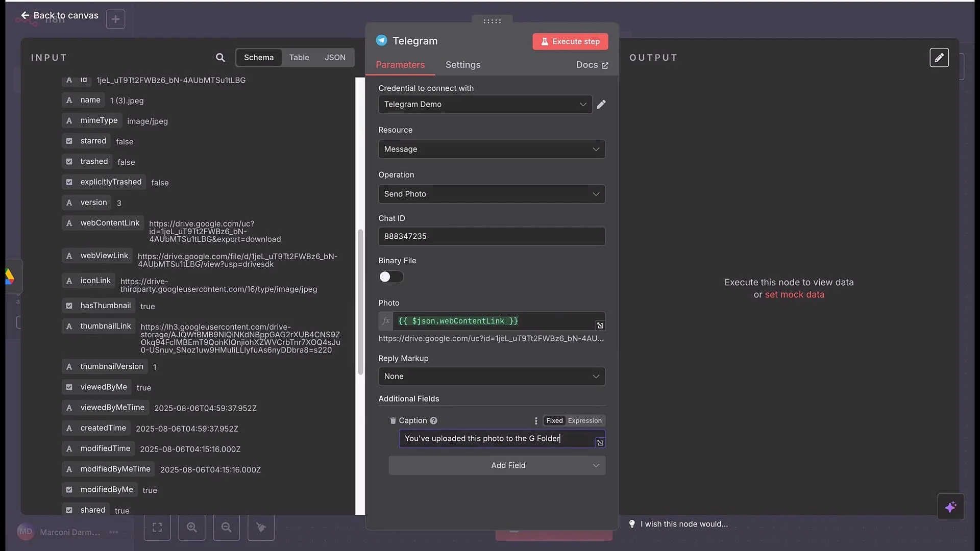Click the explicitlyTrashed boolean type icon
The width and height of the screenshot is (980, 551).
(x=69, y=182)
